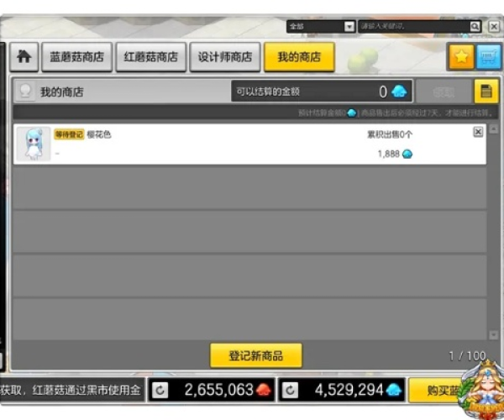Open favorites star icon
The height and width of the screenshot is (420, 504).
pos(461,57)
